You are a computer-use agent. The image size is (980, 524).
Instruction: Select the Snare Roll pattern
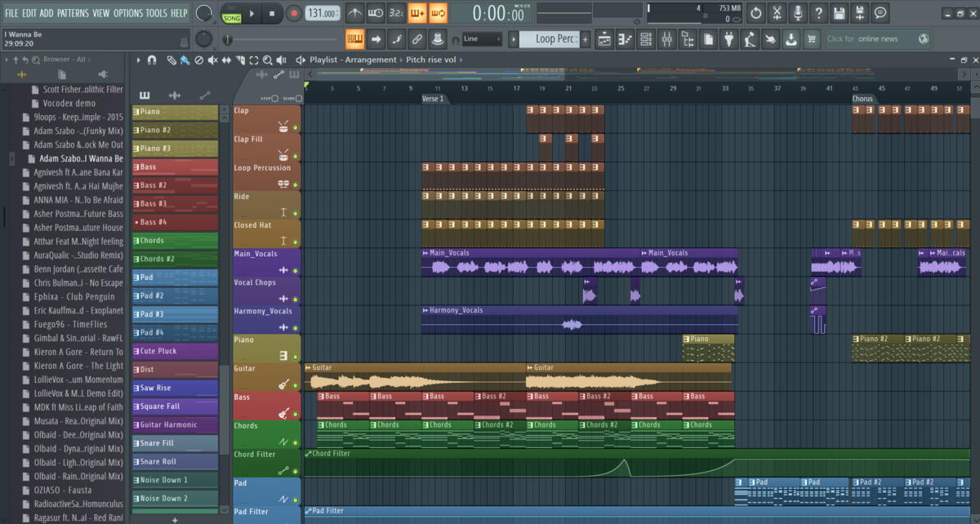[x=176, y=461]
